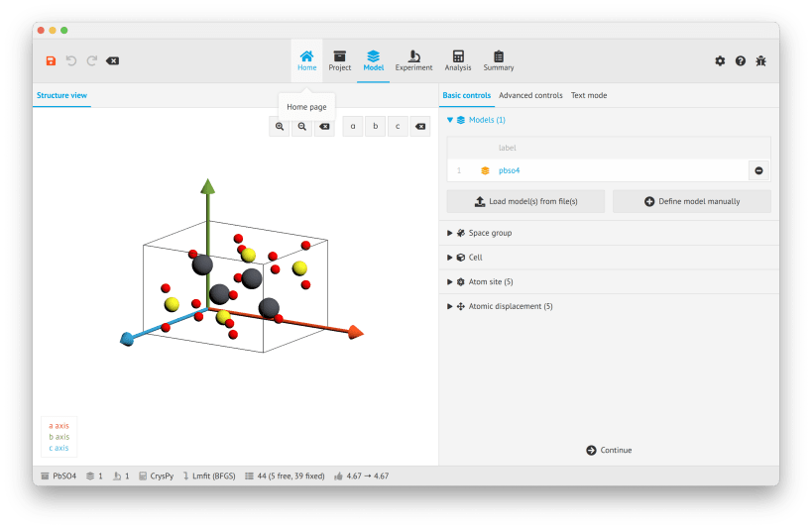Click the PbSO4 project name in status bar
This screenshot has height=529, width=812.
pyautogui.click(x=58, y=476)
